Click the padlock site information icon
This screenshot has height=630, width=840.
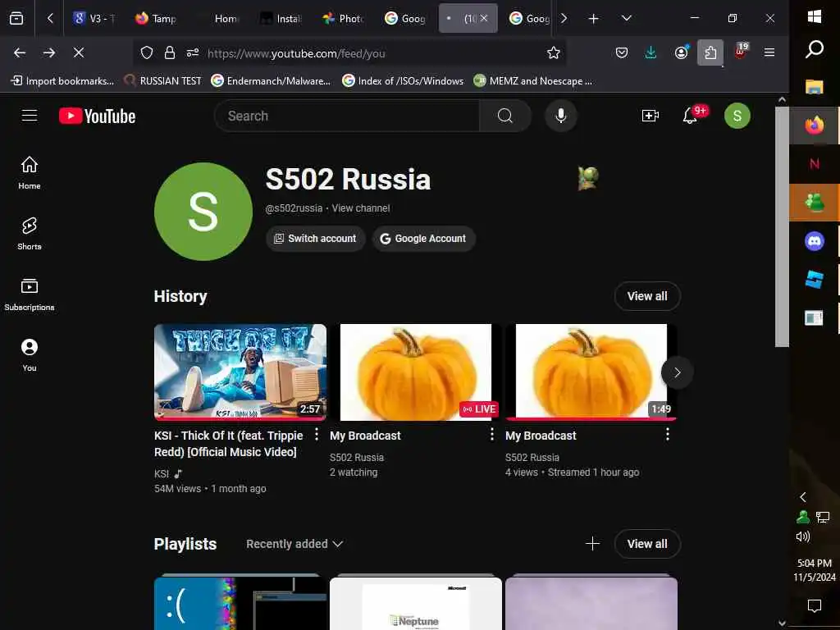169,52
